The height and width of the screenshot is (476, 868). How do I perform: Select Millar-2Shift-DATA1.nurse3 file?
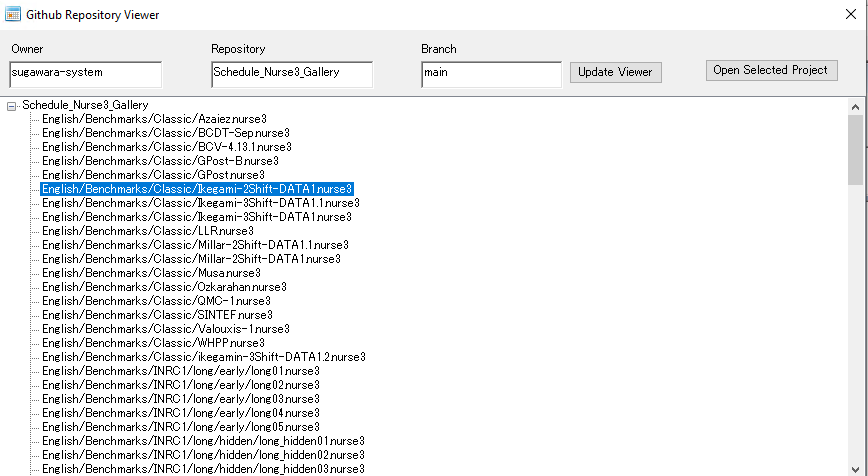(192, 259)
